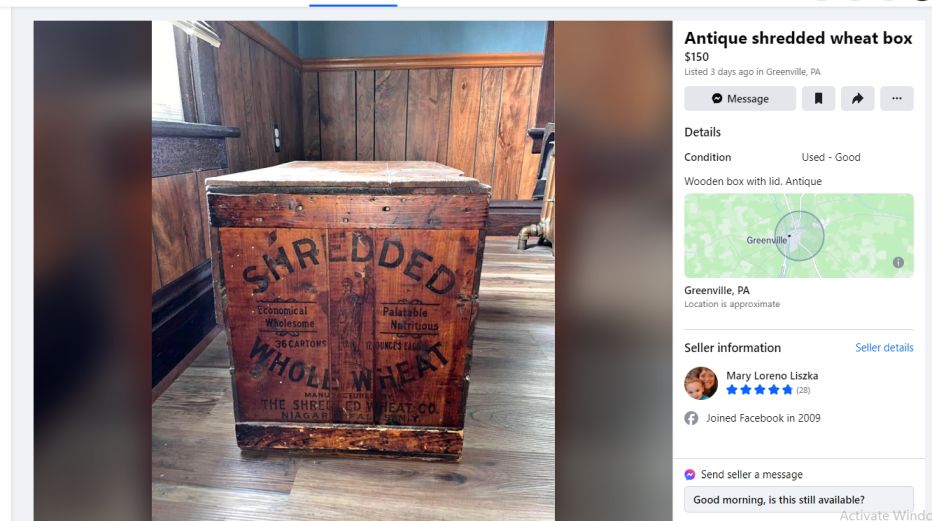Click the active blue underlined tab at top

tap(353, 5)
